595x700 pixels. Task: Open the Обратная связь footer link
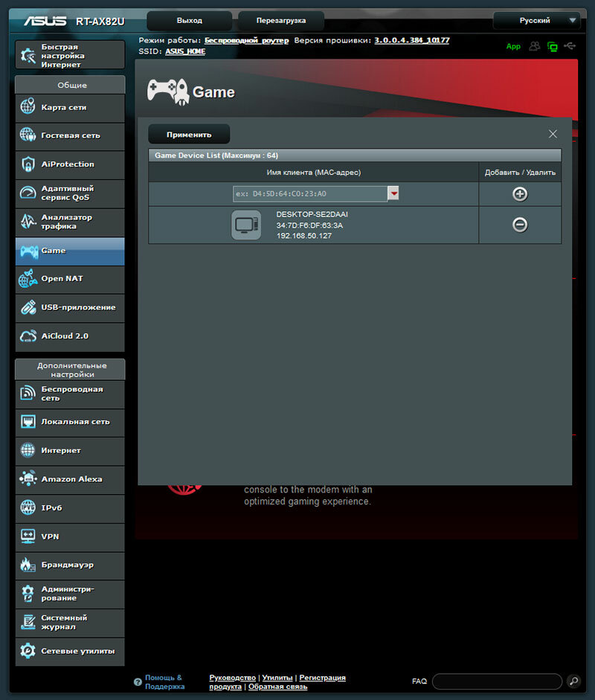coord(277,687)
